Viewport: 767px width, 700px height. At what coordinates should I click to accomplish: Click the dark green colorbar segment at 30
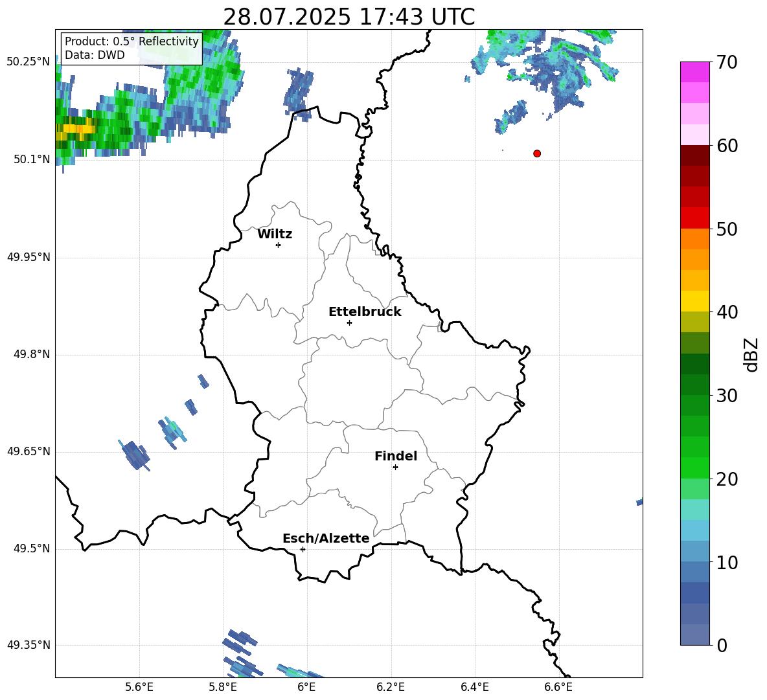point(694,385)
